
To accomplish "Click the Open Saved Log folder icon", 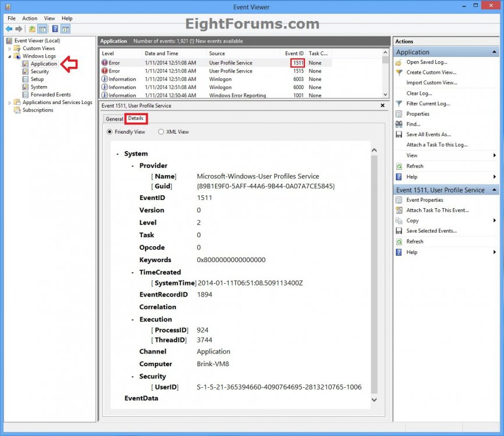I will [x=399, y=62].
